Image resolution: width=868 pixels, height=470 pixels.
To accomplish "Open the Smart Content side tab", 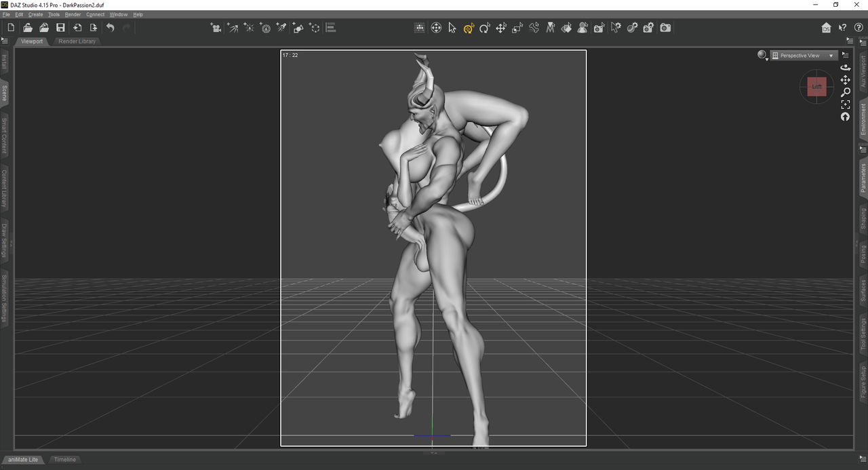I will pyautogui.click(x=4, y=135).
